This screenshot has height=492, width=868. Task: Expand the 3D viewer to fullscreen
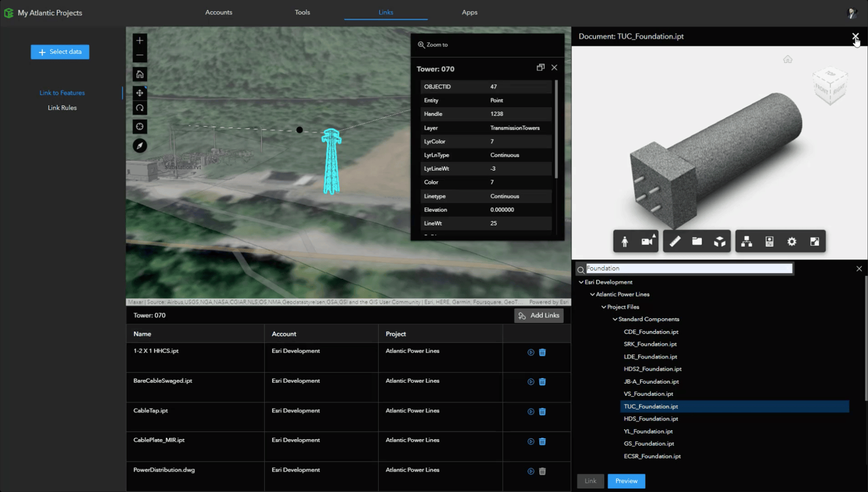pyautogui.click(x=815, y=241)
